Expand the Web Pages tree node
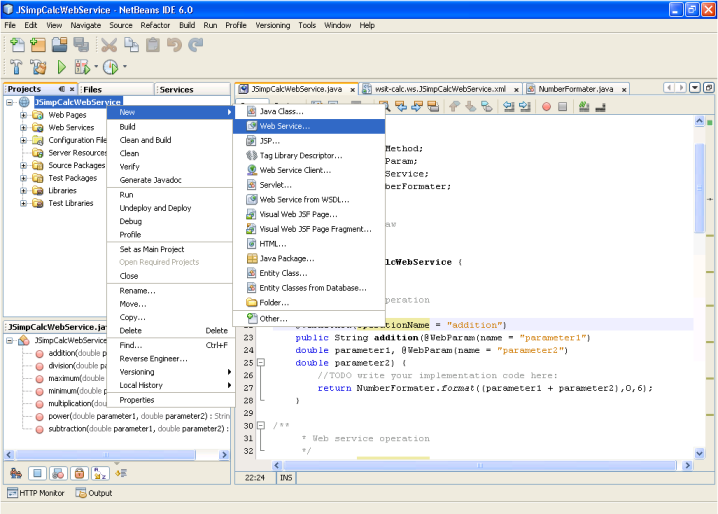The height and width of the screenshot is (514, 718). [24, 115]
